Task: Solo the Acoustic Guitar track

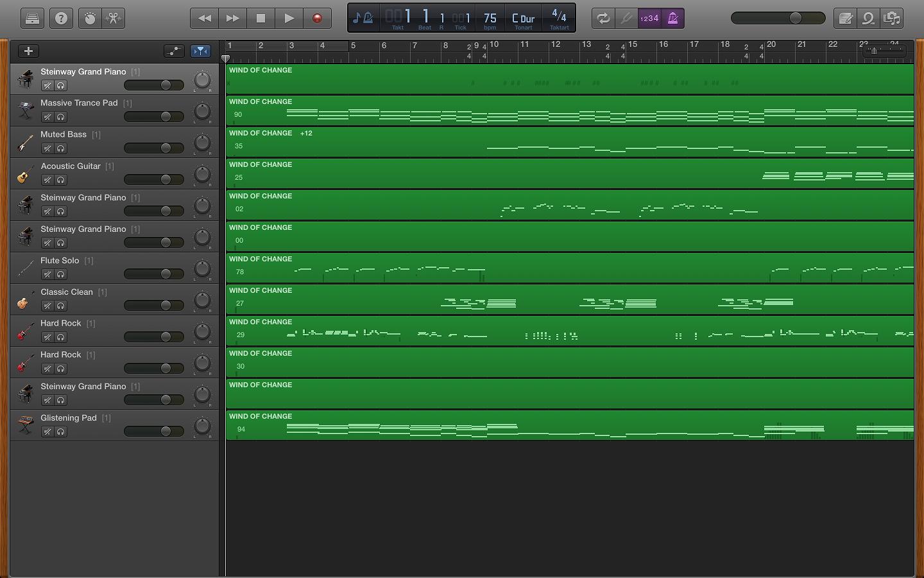Action: (x=61, y=180)
